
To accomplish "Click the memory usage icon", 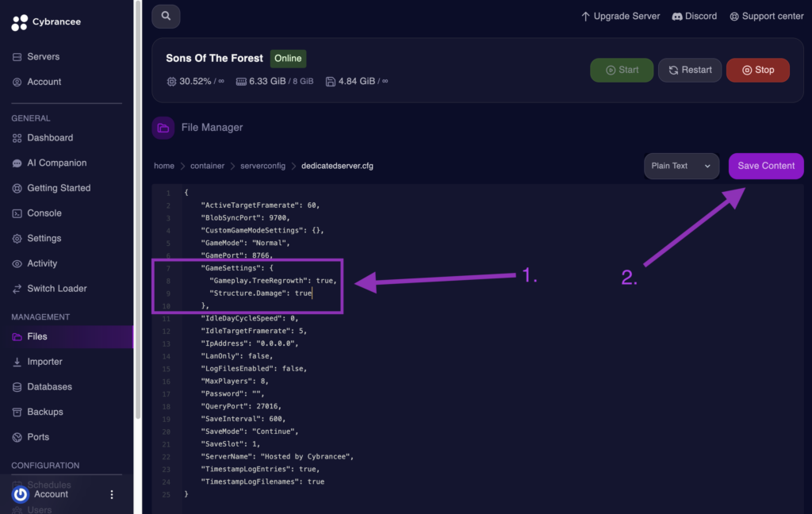I will click(241, 82).
